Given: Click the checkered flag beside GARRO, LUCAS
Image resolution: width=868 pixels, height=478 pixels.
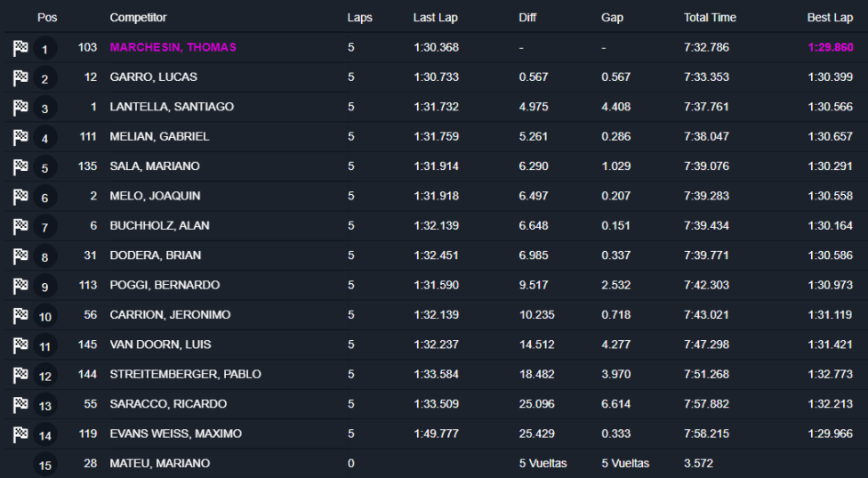Looking at the screenshot, I should click(x=20, y=78).
